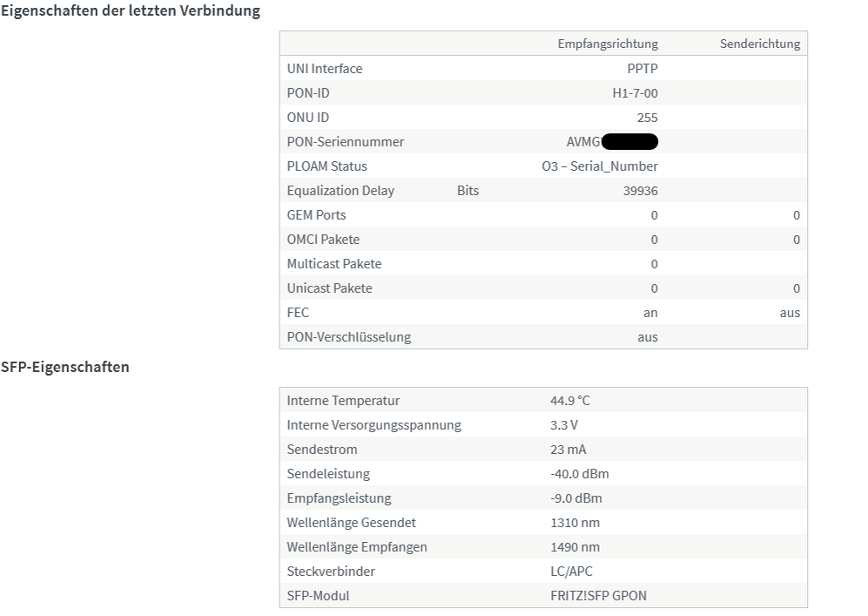Click the SFP-Eigenschaften section heading
This screenshot has width=868, height=616.
click(x=64, y=367)
